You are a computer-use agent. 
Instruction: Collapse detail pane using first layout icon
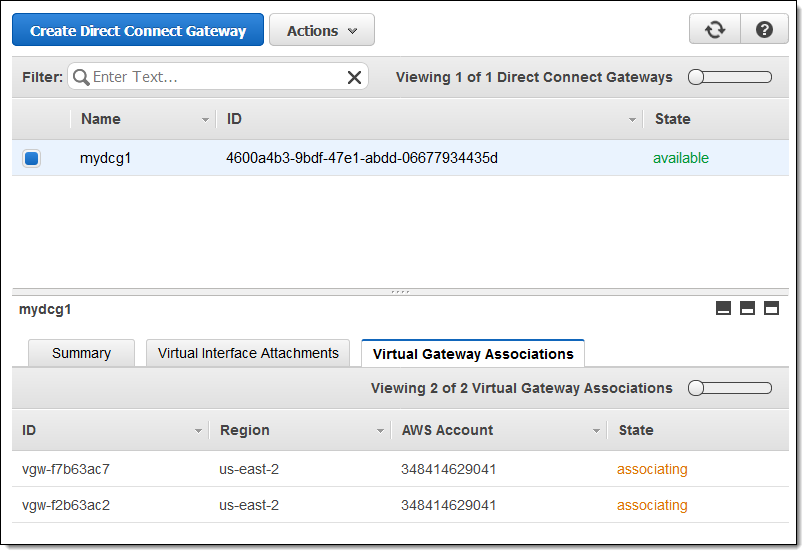[x=724, y=309]
